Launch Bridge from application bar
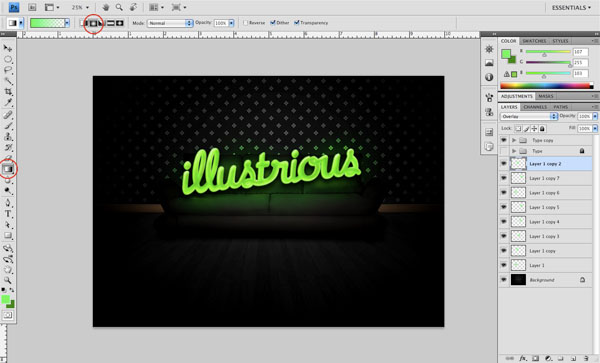600x363 pixels. (32, 7)
